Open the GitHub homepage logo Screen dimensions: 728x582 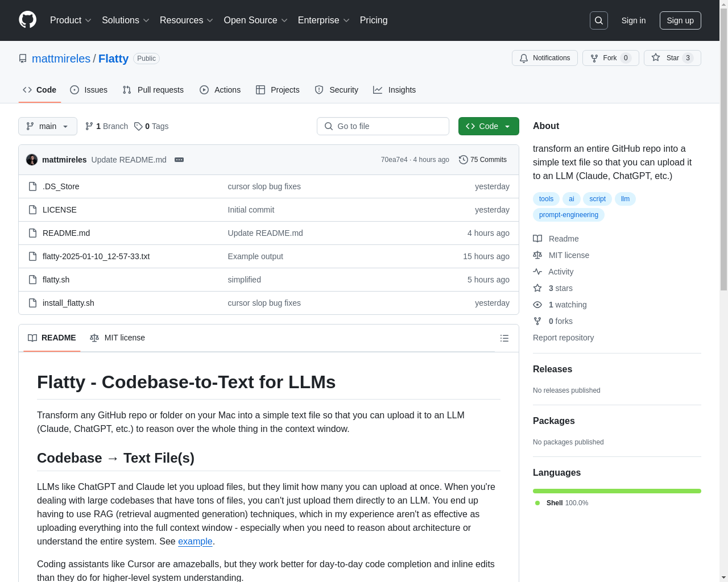[28, 20]
